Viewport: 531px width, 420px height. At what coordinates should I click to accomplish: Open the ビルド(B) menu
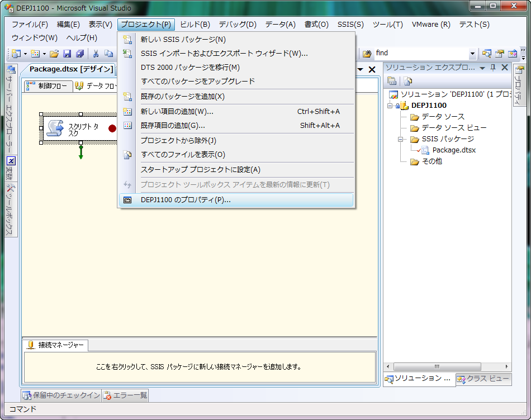195,25
